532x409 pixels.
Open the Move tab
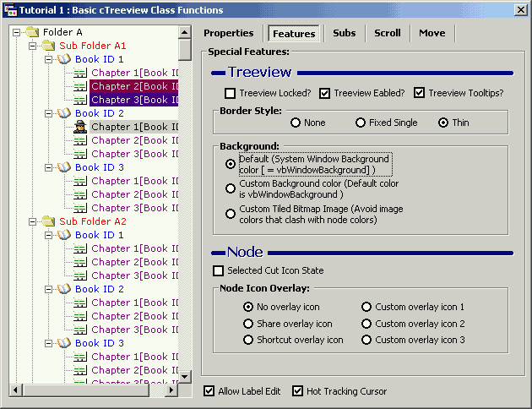[432, 33]
